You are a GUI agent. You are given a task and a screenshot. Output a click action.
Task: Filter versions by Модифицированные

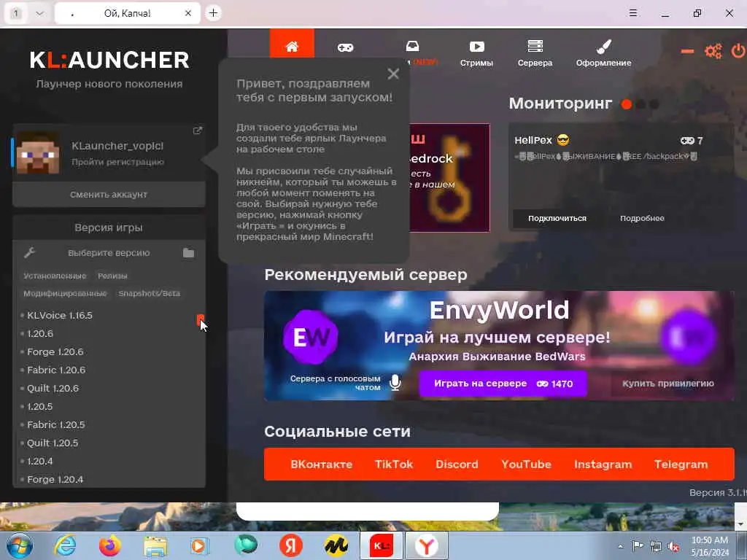[x=65, y=293]
